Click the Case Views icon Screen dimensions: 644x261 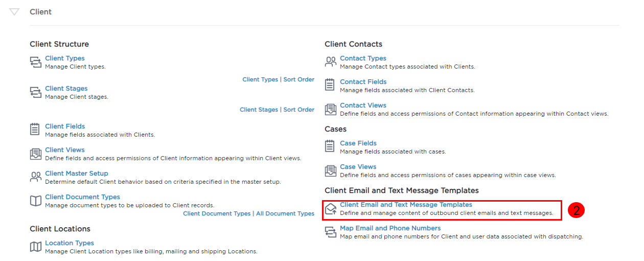point(331,171)
